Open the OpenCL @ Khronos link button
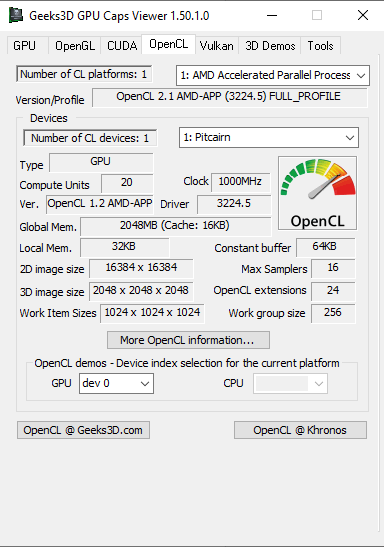Image resolution: width=384 pixels, height=547 pixels. pyautogui.click(x=300, y=430)
